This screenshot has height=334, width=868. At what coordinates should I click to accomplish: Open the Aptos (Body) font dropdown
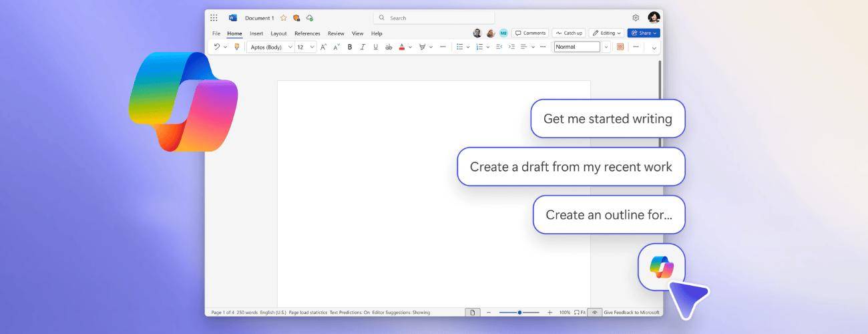point(270,47)
